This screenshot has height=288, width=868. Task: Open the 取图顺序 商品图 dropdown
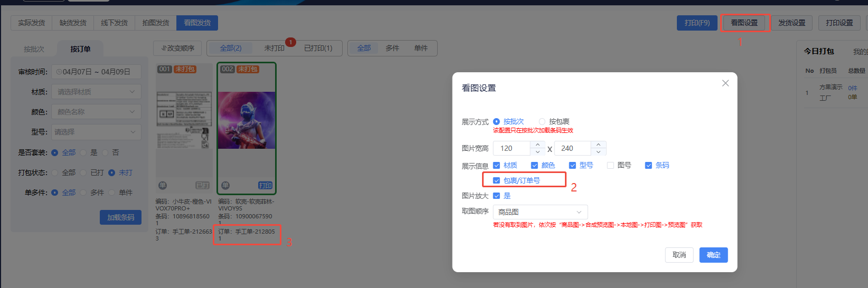click(540, 212)
